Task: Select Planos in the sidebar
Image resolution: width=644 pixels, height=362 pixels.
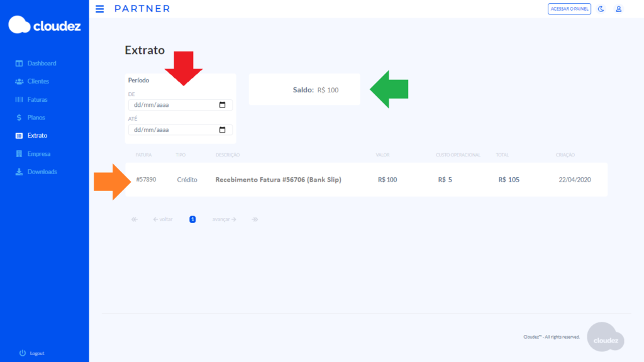Action: (x=36, y=118)
